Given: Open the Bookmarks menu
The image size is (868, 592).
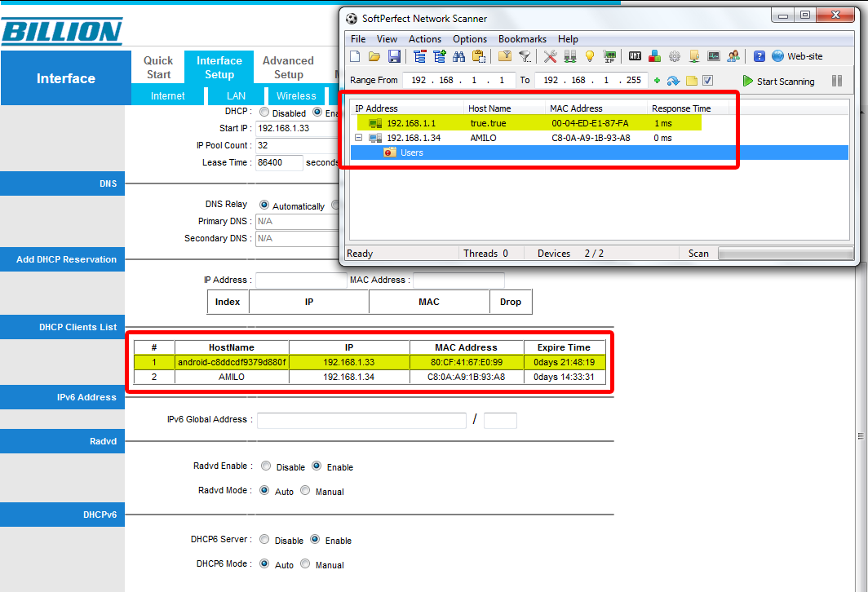Looking at the screenshot, I should [x=522, y=38].
